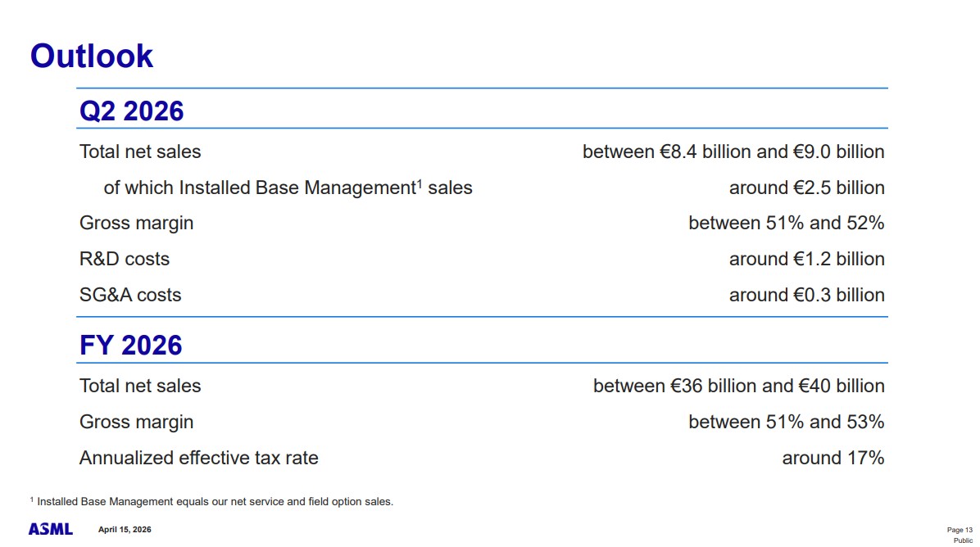Click the ASML logo in footer
The width and height of the screenshot is (980, 547).
pyautogui.click(x=51, y=530)
